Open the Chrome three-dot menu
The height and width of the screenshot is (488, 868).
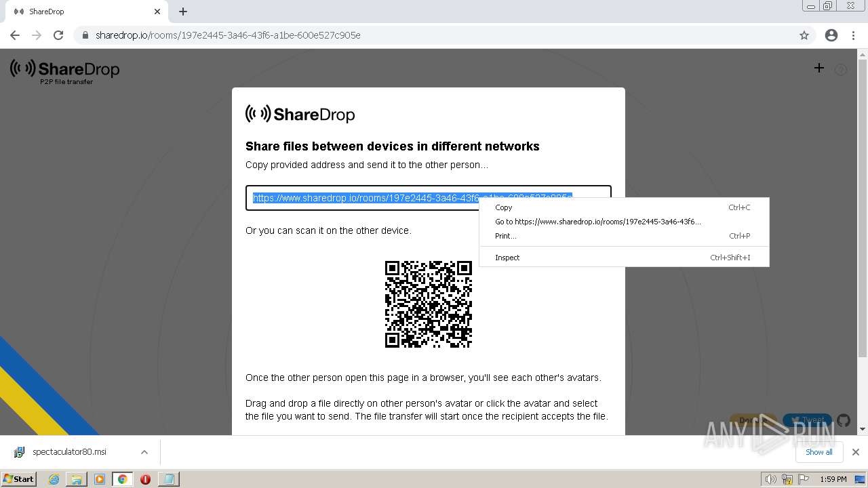[853, 35]
